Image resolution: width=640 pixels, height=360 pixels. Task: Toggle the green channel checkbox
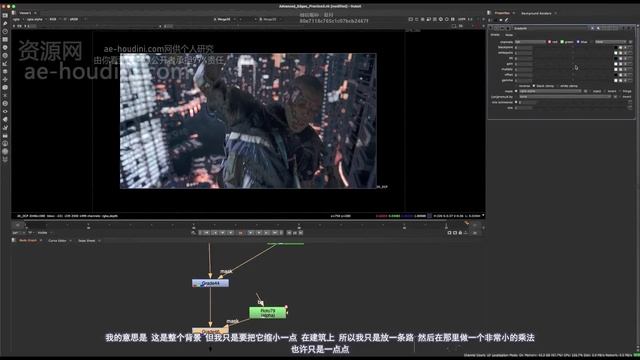(x=562, y=42)
